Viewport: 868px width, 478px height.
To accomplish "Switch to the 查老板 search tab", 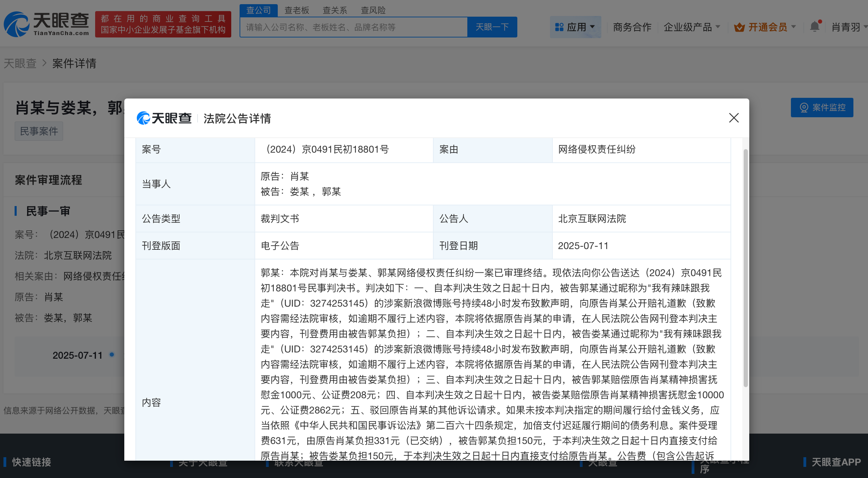I will 296,10.
